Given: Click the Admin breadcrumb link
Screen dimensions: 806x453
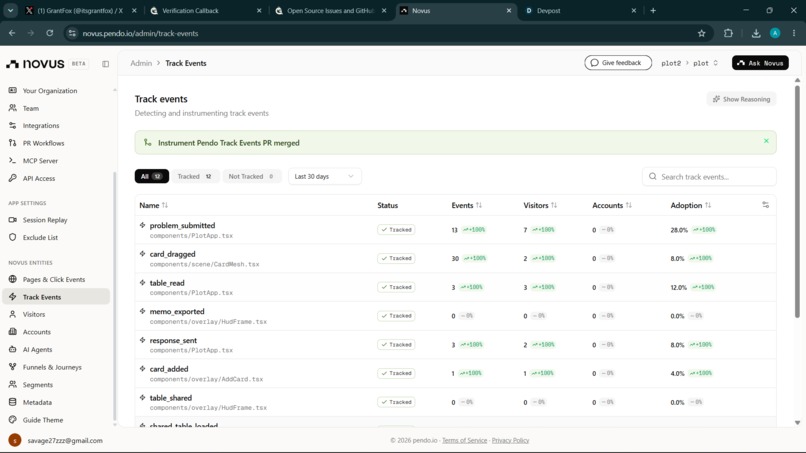Looking at the screenshot, I should pos(141,63).
